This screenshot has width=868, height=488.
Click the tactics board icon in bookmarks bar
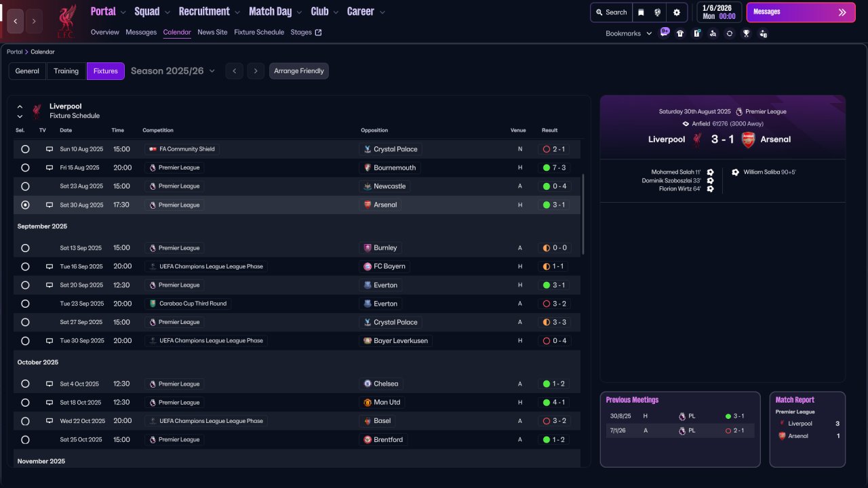click(x=696, y=33)
